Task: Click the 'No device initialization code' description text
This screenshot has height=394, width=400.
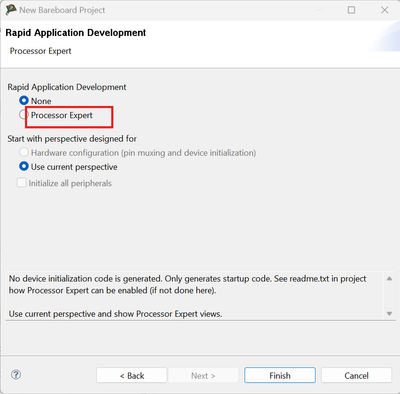Action: pyautogui.click(x=187, y=284)
